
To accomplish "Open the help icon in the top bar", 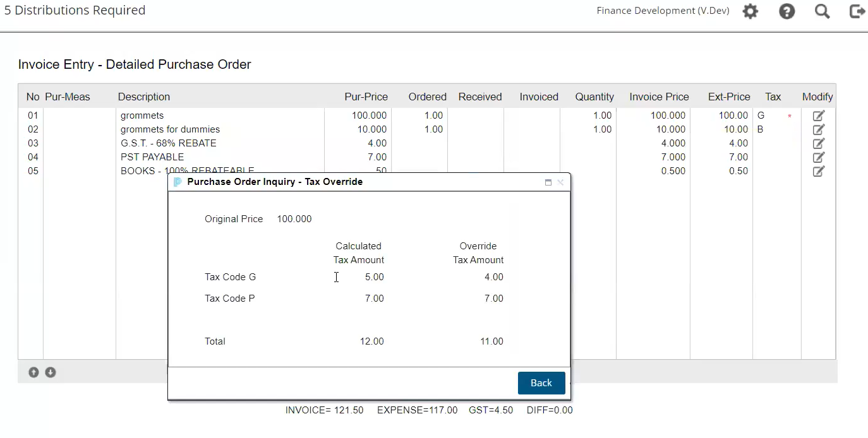I will [787, 11].
